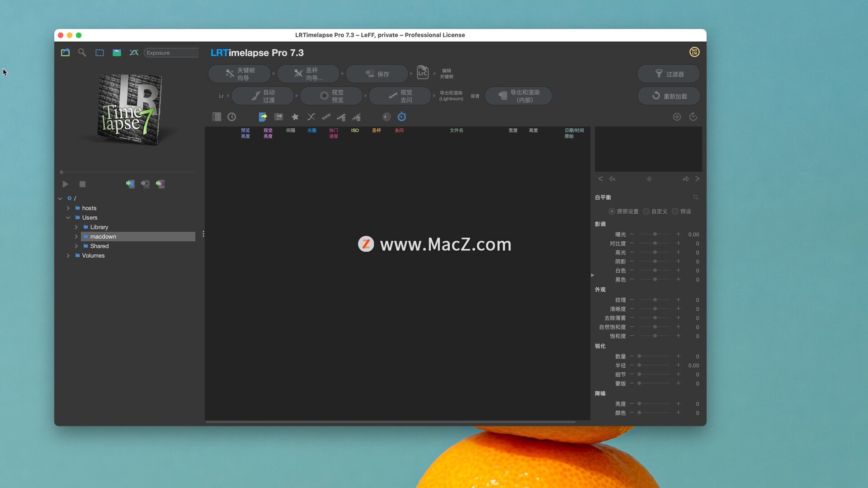This screenshot has width=868, height=488.
Task: Click the blue stopwatch timer icon
Action: point(402,117)
